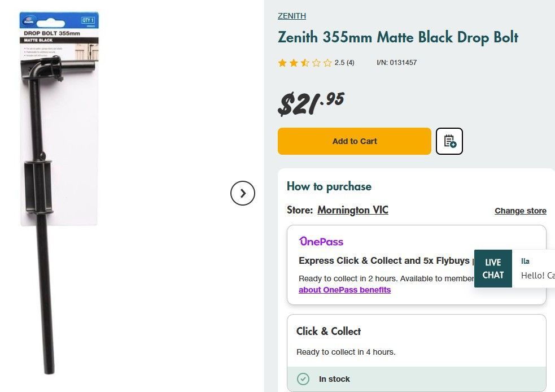Select the Change store link
Image resolution: width=555 pixels, height=392 pixels.
click(x=521, y=211)
